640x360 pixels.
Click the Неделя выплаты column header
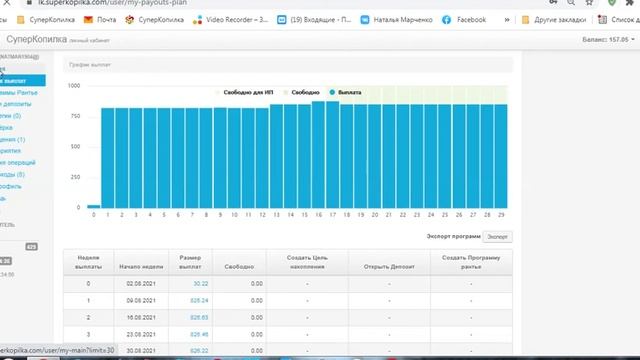click(x=88, y=262)
